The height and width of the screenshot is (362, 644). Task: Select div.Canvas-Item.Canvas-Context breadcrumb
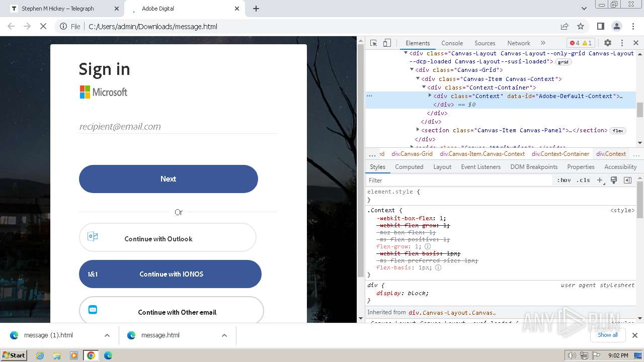click(482, 154)
